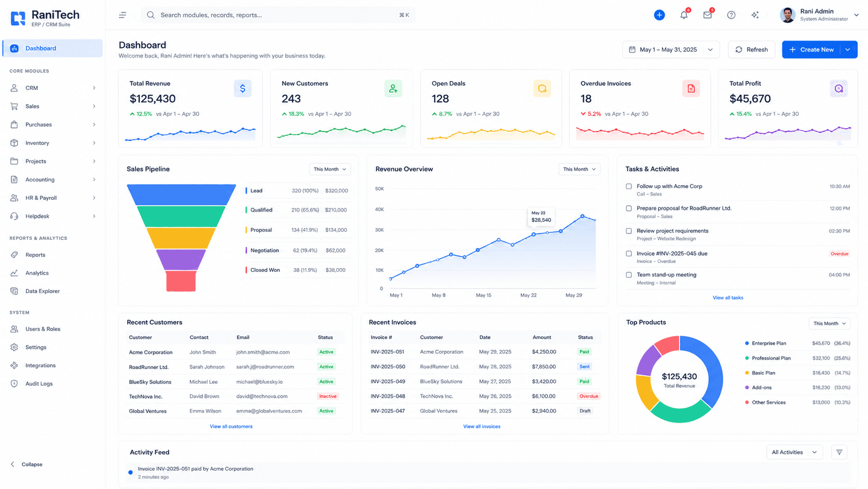The width and height of the screenshot is (868, 489).
Task: Click the AI sparkle icon
Action: coord(755,15)
